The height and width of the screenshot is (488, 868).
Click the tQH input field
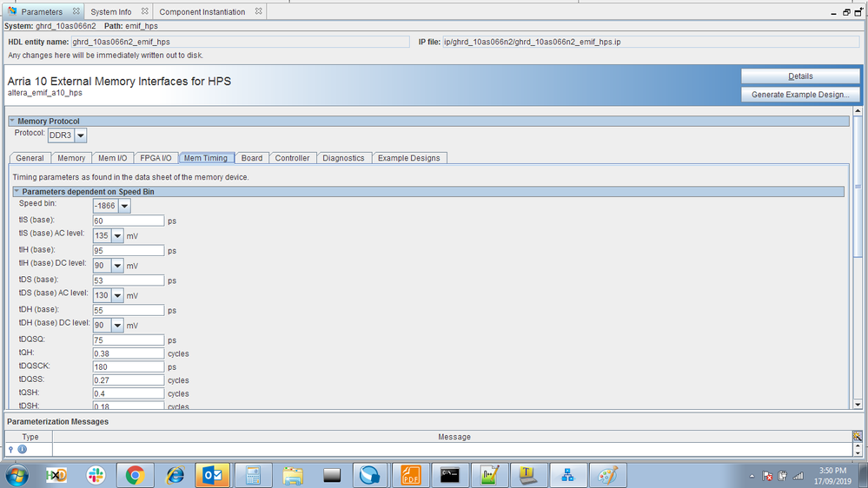pos(129,353)
